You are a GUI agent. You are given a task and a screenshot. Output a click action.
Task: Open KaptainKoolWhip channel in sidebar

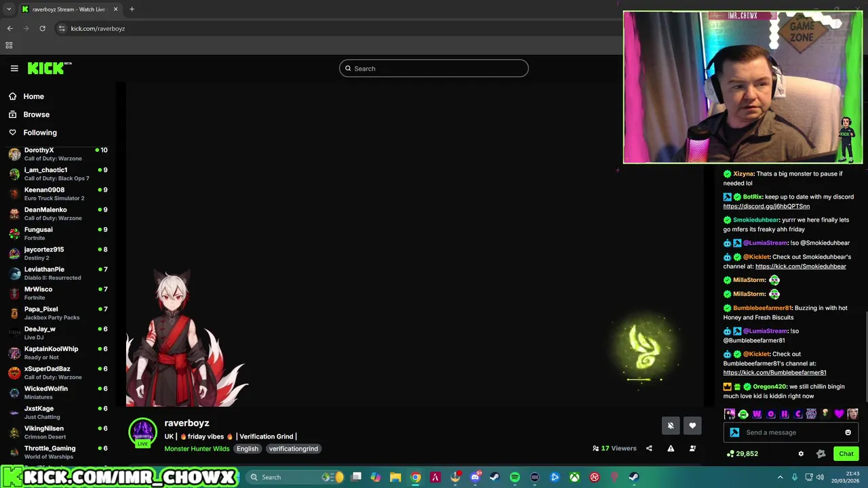click(58, 353)
